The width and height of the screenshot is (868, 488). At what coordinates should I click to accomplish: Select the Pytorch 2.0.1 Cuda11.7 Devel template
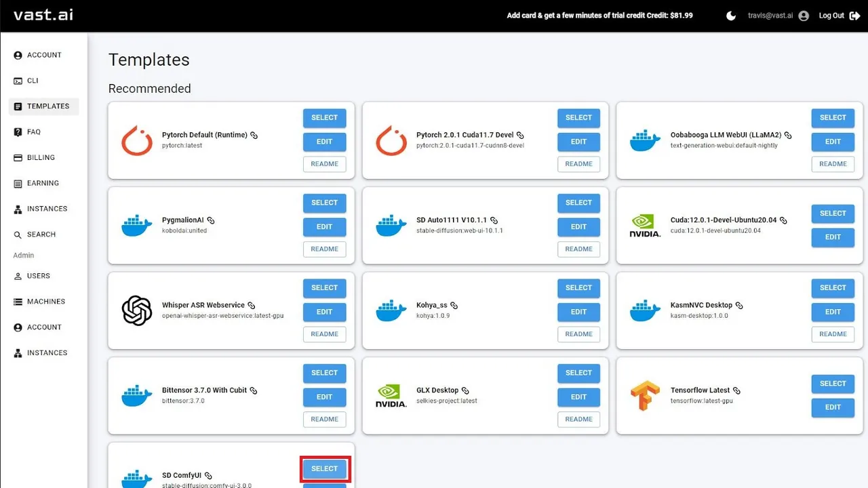(579, 118)
